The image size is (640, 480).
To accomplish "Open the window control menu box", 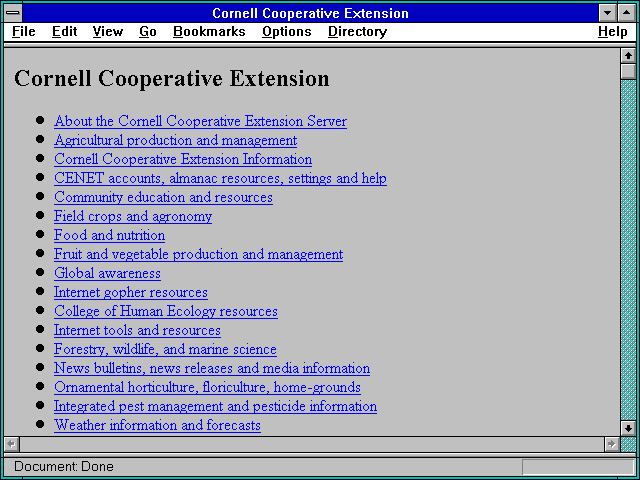I will click(x=13, y=13).
